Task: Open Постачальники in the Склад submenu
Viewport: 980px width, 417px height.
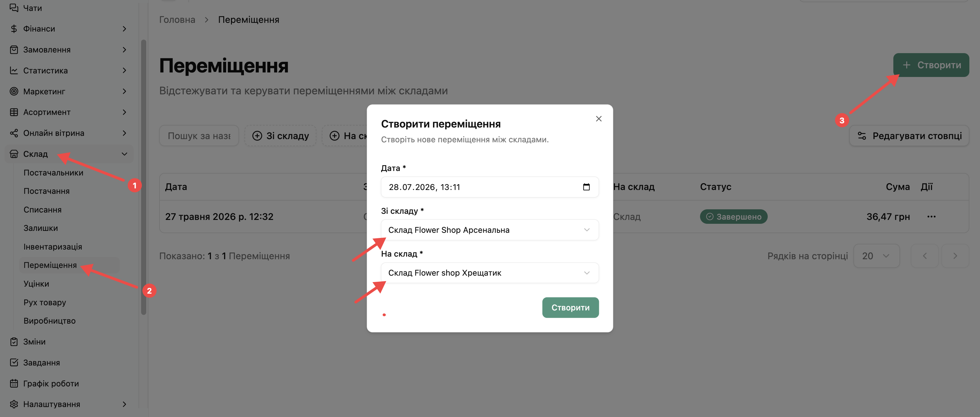Action: (x=53, y=173)
